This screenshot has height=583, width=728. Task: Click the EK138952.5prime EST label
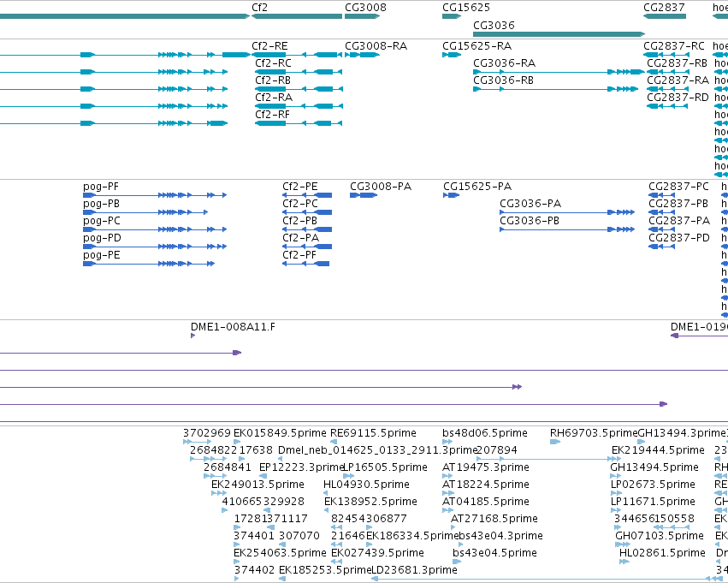click(x=370, y=502)
